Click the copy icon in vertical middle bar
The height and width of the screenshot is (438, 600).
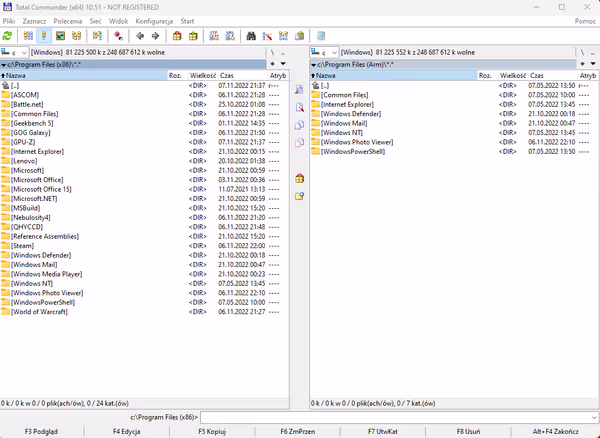tap(299, 124)
